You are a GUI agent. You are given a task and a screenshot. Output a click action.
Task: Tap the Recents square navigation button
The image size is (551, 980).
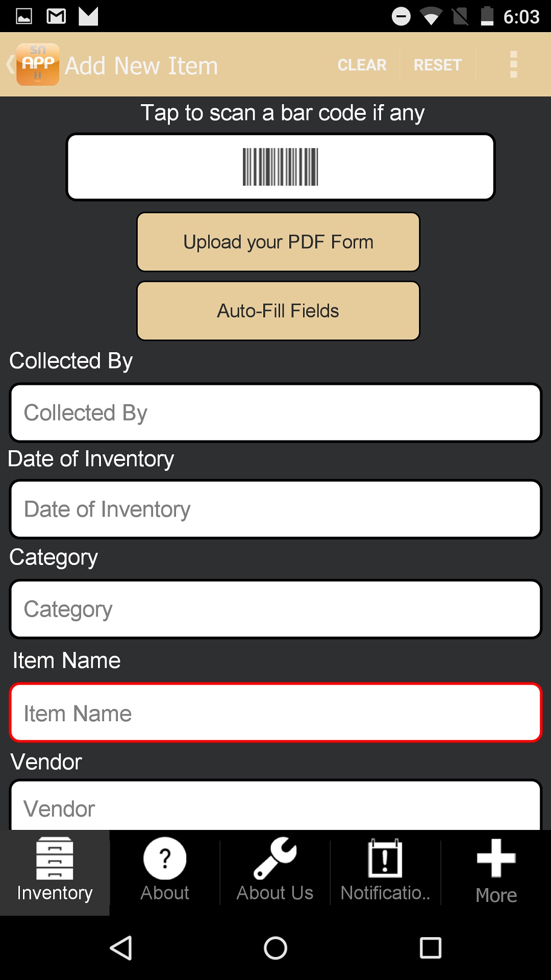tap(430, 949)
